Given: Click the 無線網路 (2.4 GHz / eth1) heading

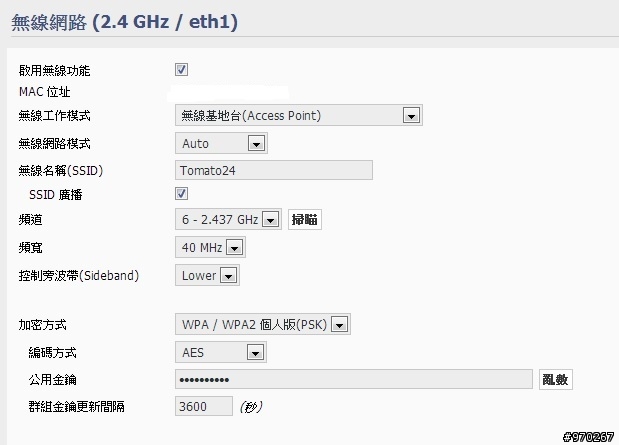Looking at the screenshot, I should pos(124,22).
